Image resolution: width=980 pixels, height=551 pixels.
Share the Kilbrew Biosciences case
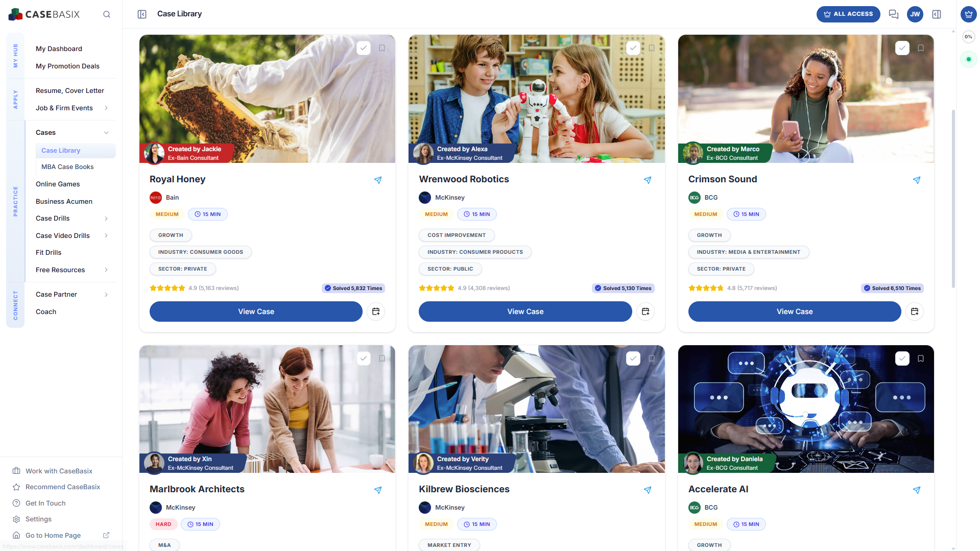648,490
